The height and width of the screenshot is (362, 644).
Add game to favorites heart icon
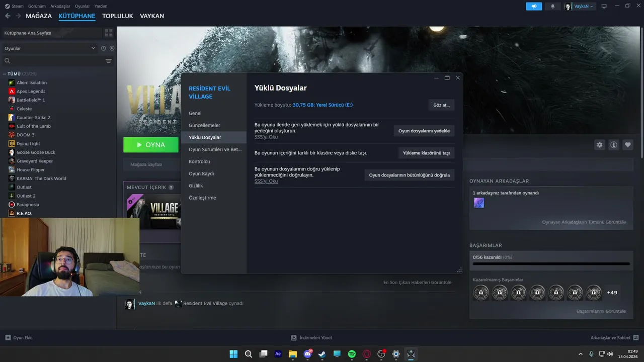(x=628, y=145)
